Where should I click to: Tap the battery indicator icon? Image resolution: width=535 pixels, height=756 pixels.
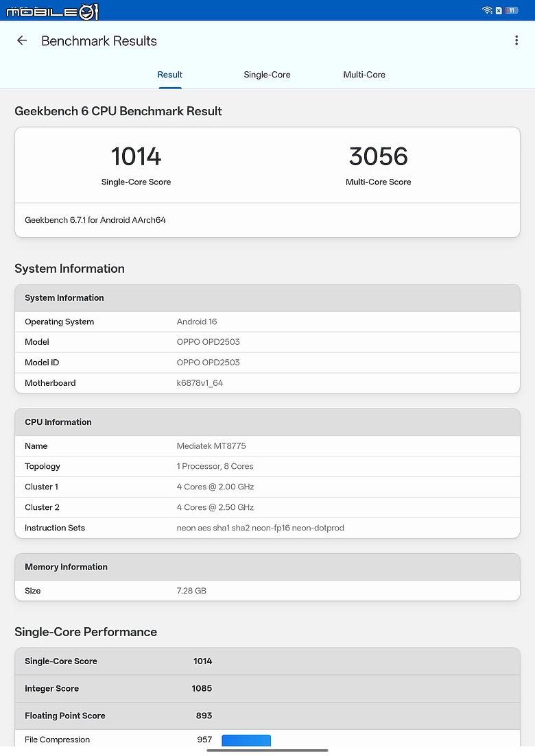pyautogui.click(x=512, y=10)
